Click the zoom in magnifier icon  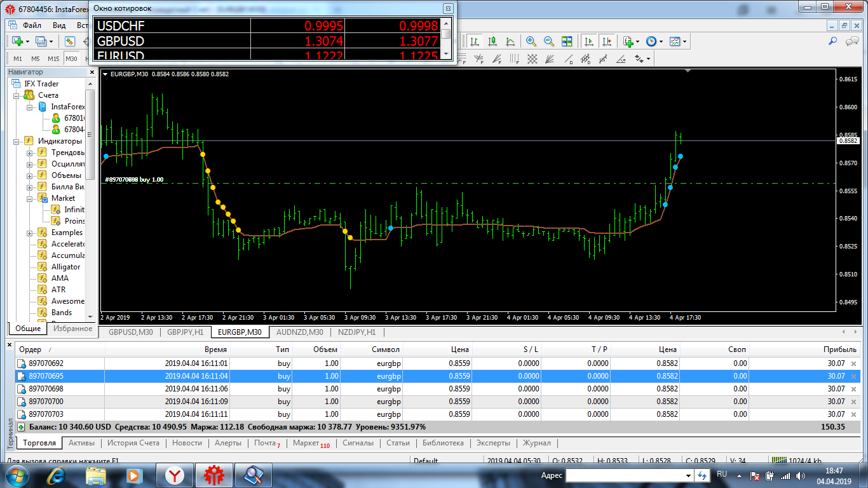point(531,41)
